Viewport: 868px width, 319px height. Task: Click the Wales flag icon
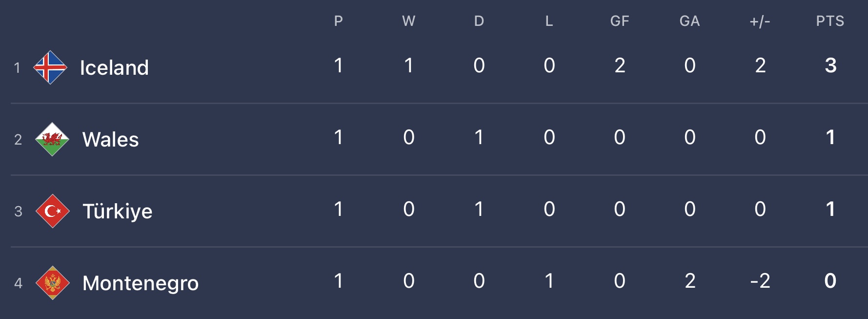point(52,139)
